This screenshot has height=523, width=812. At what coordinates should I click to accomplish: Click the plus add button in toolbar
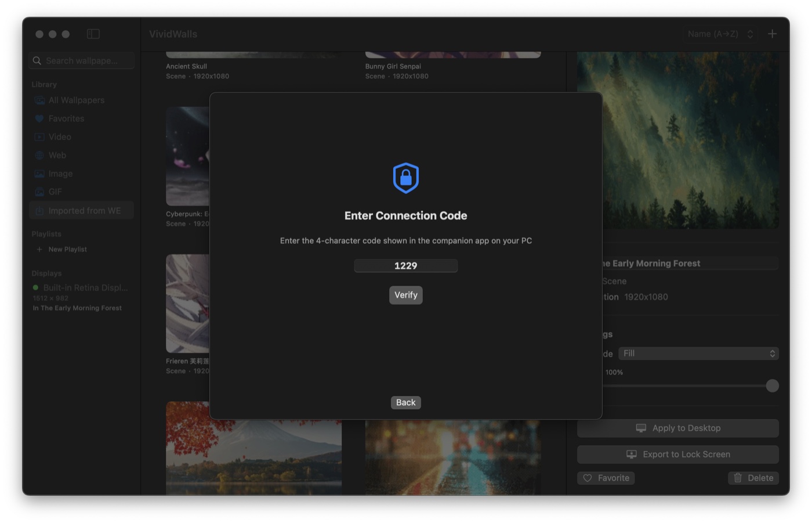pyautogui.click(x=772, y=34)
